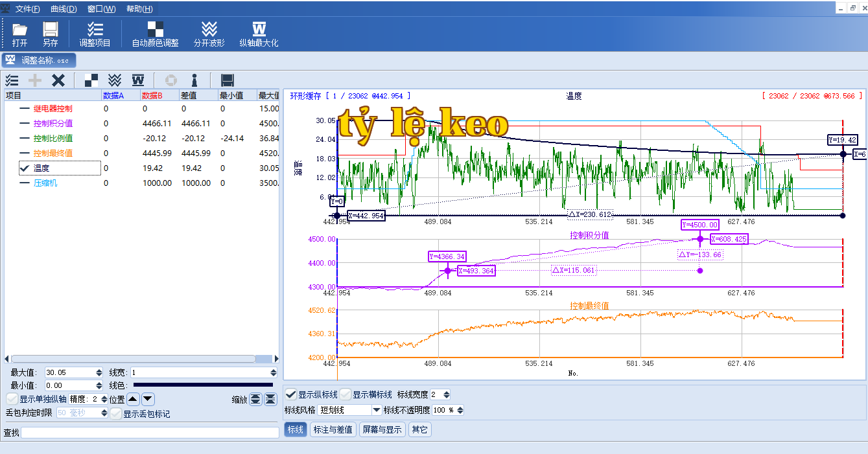Click the first 缩放 zoom icon
This screenshot has width=868, height=454.
tap(255, 399)
